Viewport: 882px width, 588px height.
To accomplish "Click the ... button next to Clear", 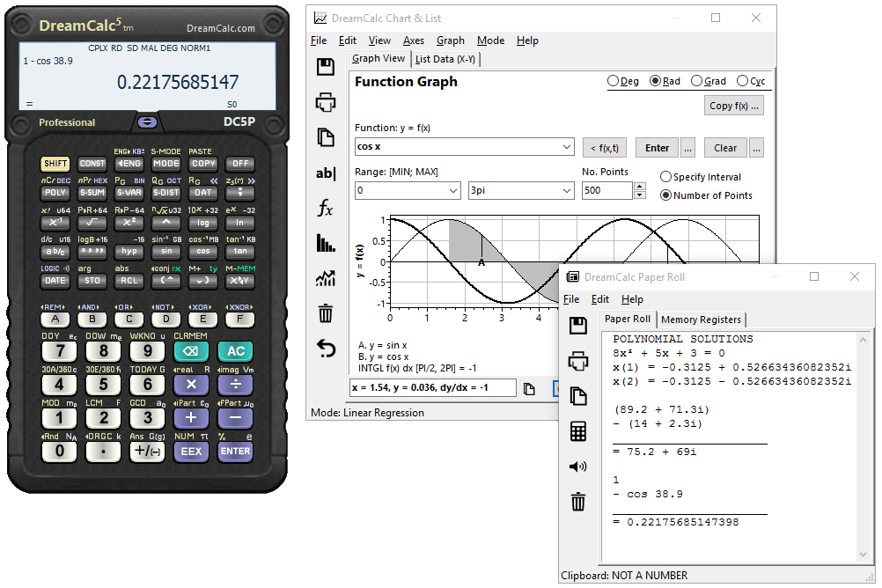I will (x=756, y=148).
